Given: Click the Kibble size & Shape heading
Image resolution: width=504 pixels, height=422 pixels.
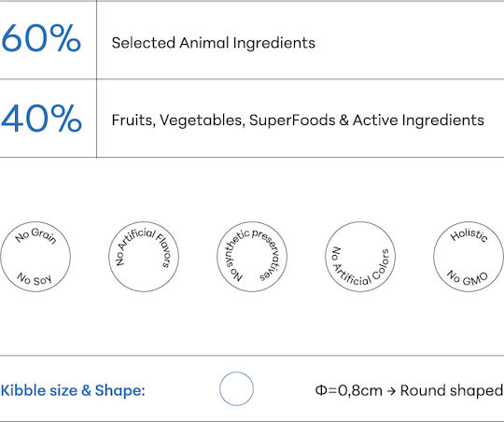Looking at the screenshot, I should click(73, 391).
